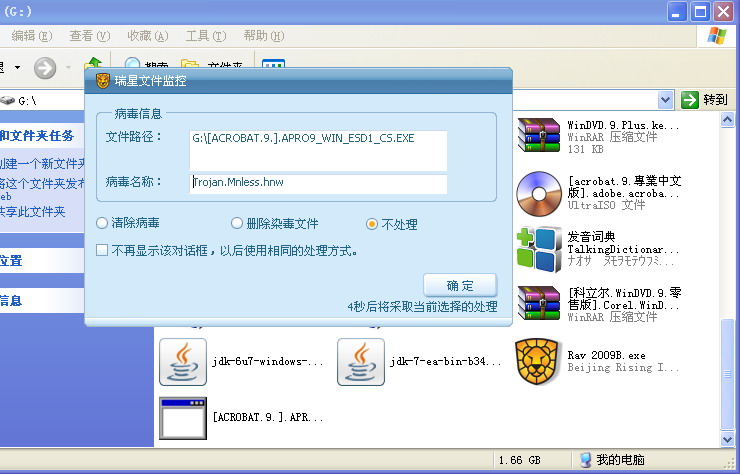Select the Rav 2009B.exe lion shield icon
The image size is (740, 474).
538,362
